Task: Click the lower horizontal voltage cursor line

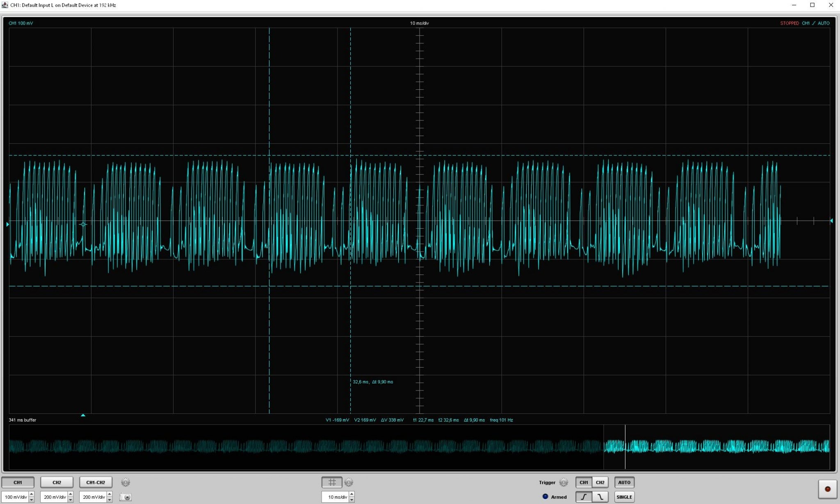Action: click(x=419, y=286)
